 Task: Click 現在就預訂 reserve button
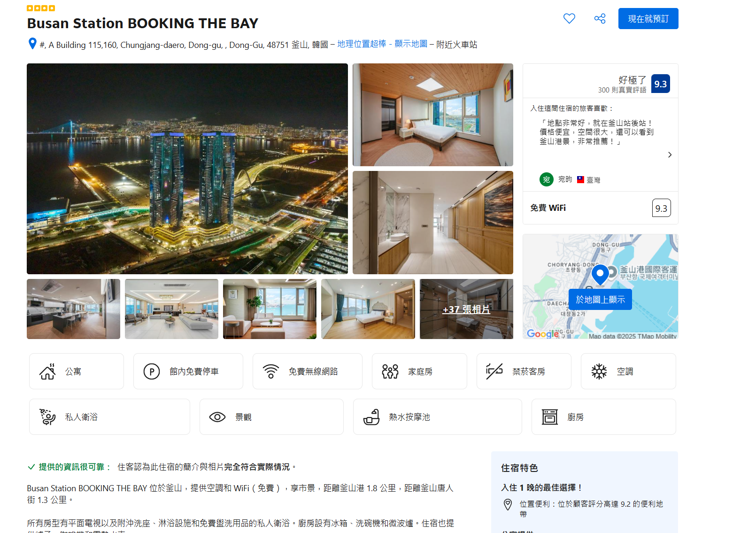pos(648,19)
